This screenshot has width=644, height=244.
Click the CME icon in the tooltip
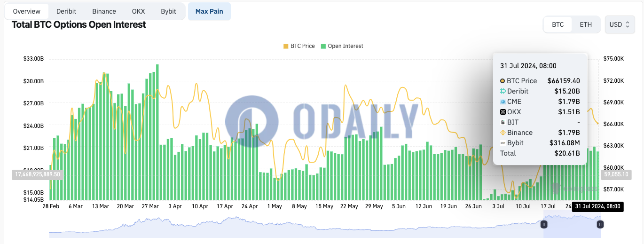503,102
